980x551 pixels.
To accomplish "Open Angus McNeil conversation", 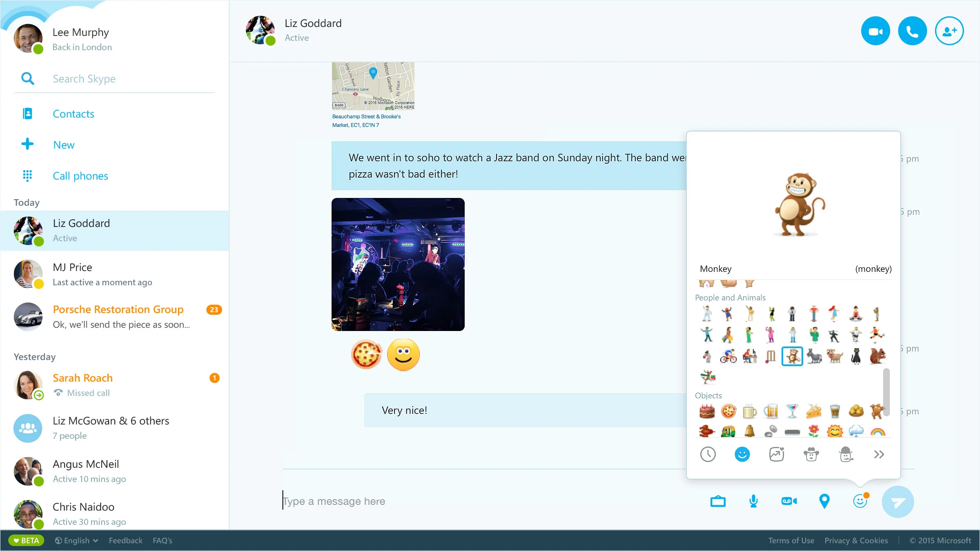I will coord(115,471).
